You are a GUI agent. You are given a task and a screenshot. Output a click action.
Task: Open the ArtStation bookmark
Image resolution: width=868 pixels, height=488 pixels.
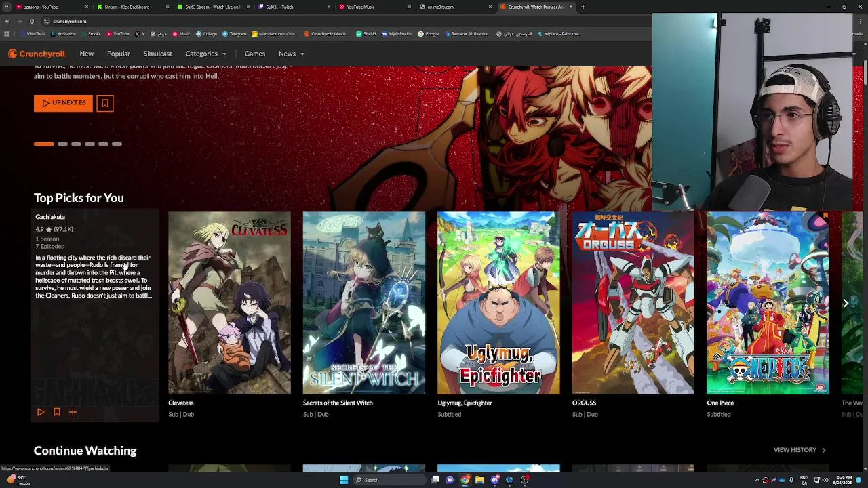[x=63, y=33]
